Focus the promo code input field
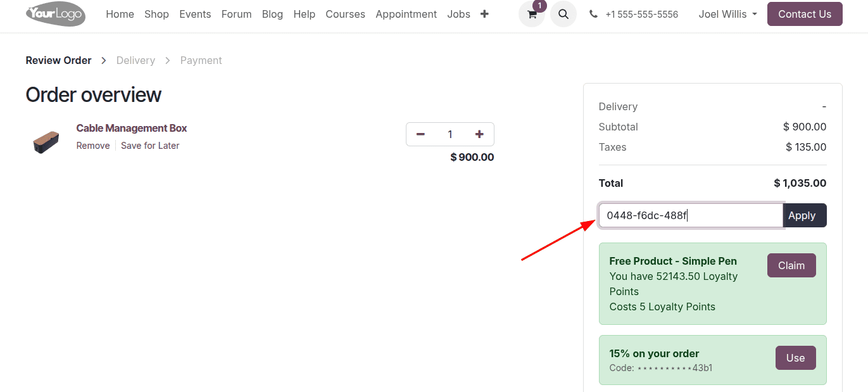This screenshot has height=392, width=868. click(690, 215)
